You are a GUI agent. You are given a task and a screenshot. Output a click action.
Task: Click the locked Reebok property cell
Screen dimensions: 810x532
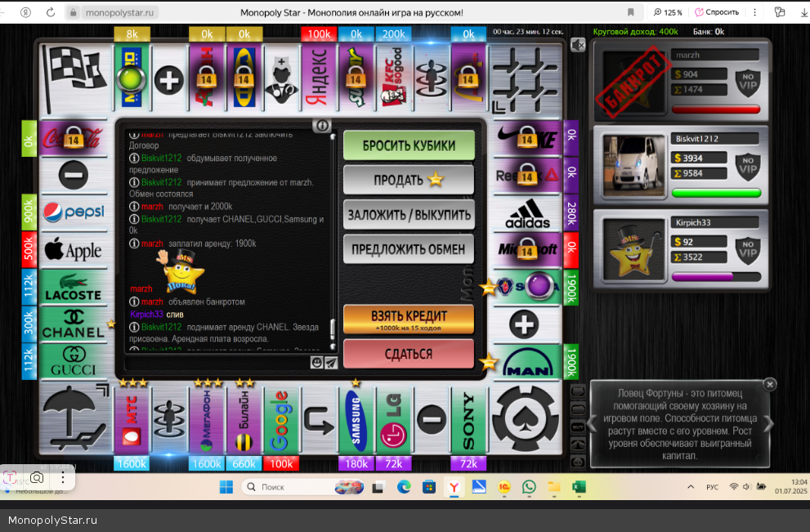[527, 176]
